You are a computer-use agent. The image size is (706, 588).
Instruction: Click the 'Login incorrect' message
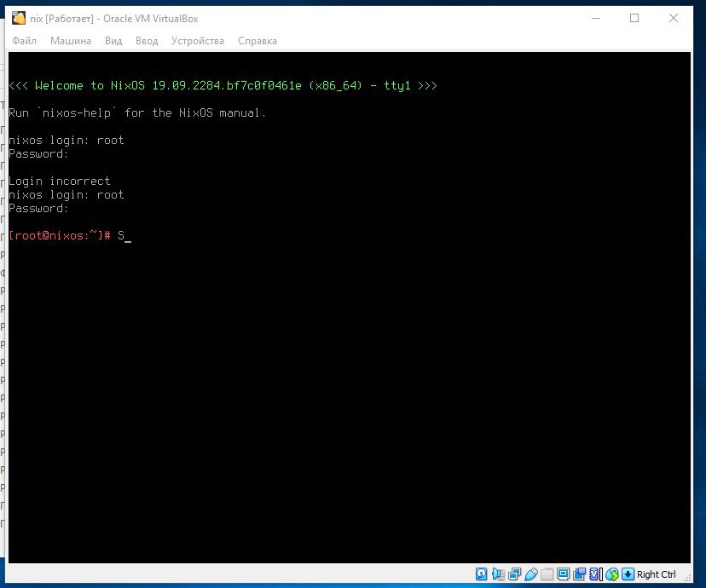60,181
